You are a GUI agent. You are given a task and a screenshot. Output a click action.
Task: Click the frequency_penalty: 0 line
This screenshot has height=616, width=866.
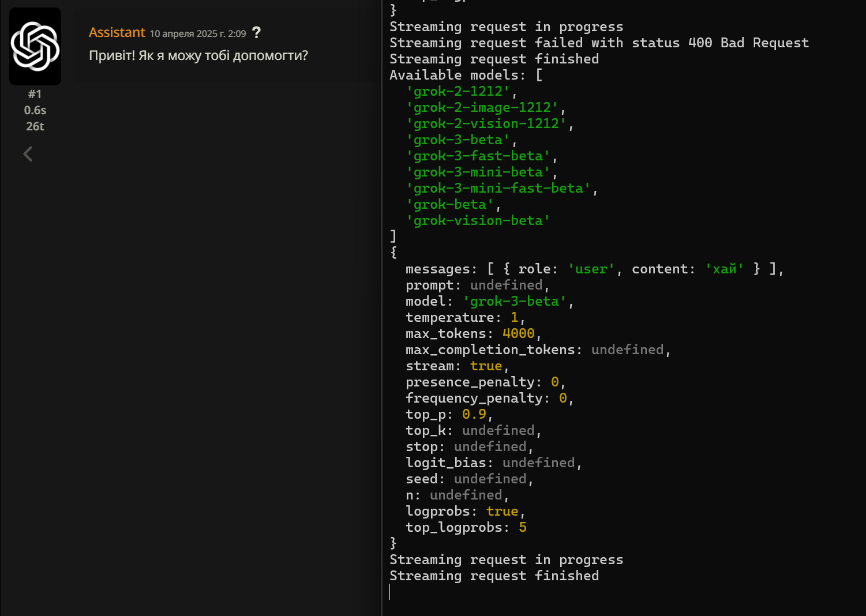tap(490, 398)
